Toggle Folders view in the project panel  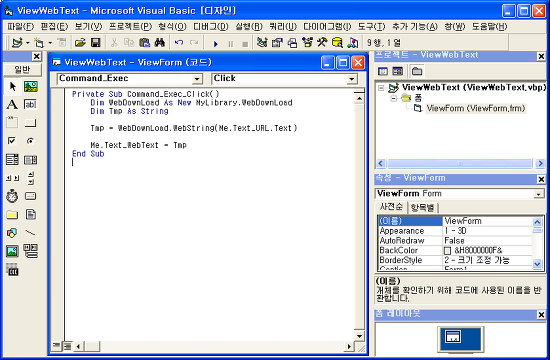[417, 72]
